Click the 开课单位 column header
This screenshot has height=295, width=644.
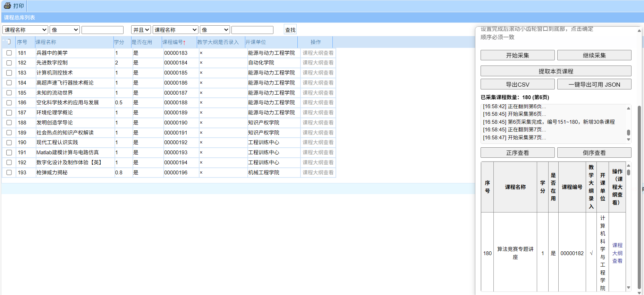[256, 42]
